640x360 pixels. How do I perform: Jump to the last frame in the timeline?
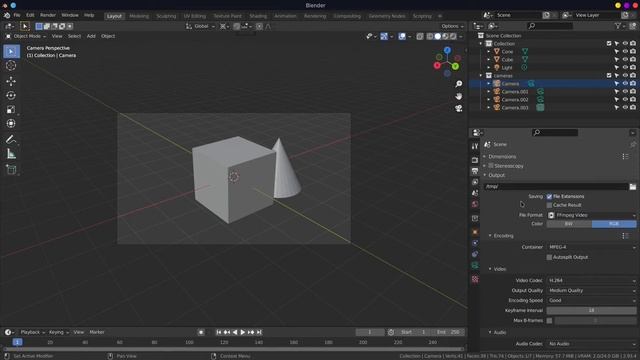[x=259, y=332]
